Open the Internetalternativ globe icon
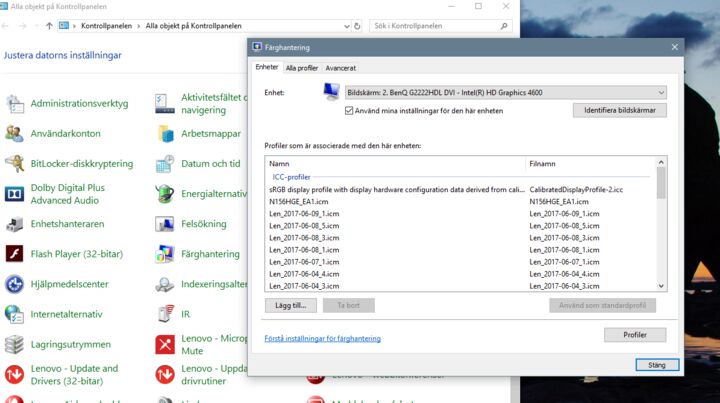The width and height of the screenshot is (720, 403). coord(14,314)
